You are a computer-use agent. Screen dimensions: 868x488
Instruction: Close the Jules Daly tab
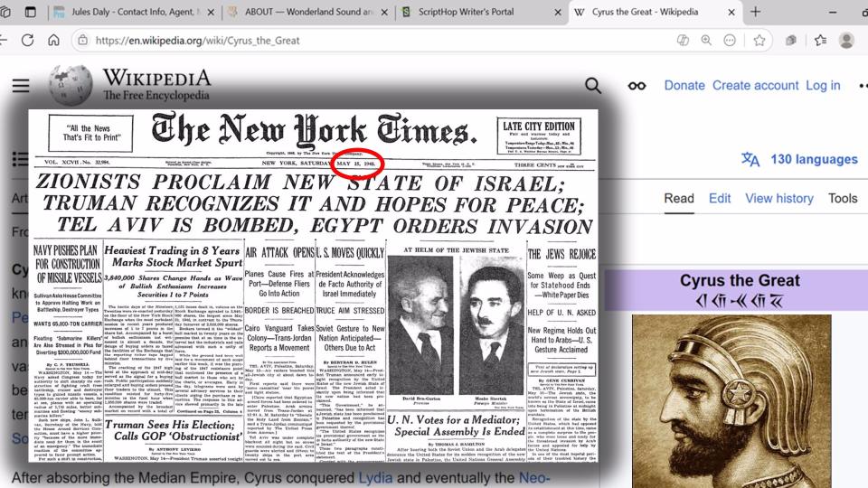pyautogui.click(x=211, y=12)
